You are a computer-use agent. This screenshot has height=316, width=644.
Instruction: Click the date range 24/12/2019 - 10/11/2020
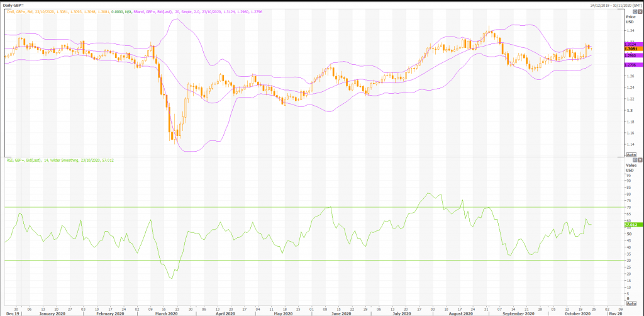click(616, 4)
